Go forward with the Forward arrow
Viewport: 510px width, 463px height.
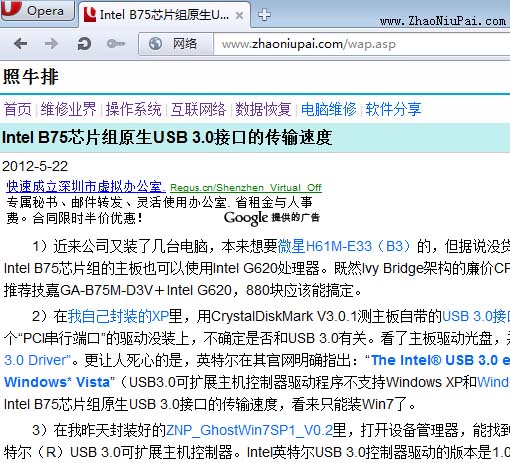51,44
